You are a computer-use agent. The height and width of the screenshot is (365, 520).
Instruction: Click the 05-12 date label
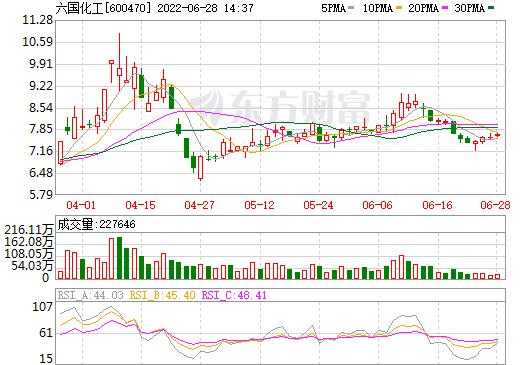[259, 205]
